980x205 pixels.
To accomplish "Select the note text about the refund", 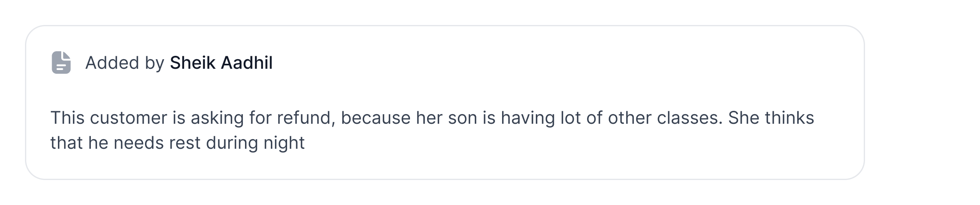I will 432,130.
